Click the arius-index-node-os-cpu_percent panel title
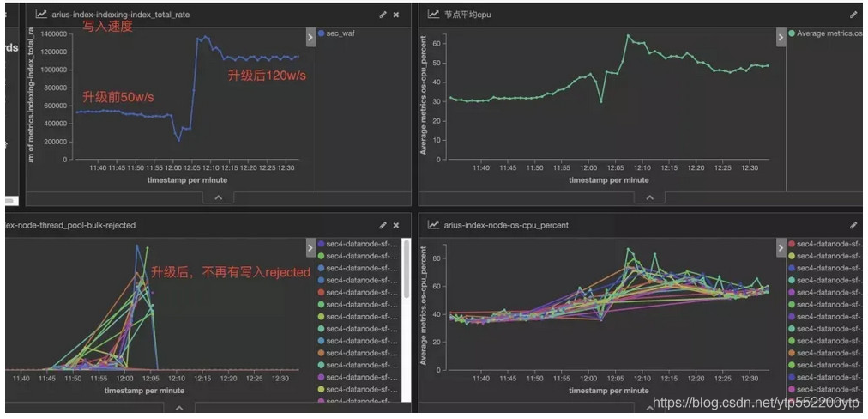Image resolution: width=868 pixels, height=419 pixels. pyautogui.click(x=506, y=225)
